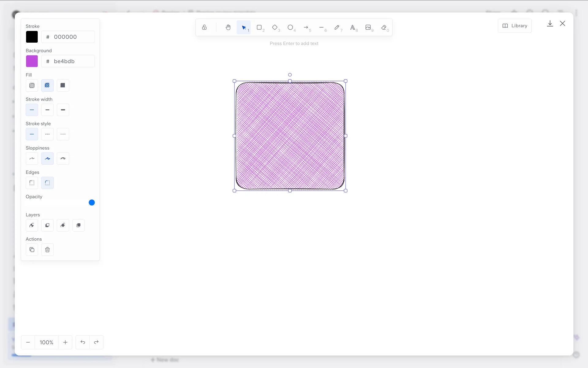The height and width of the screenshot is (368, 588).
Task: Select the Text tool
Action: click(x=352, y=28)
